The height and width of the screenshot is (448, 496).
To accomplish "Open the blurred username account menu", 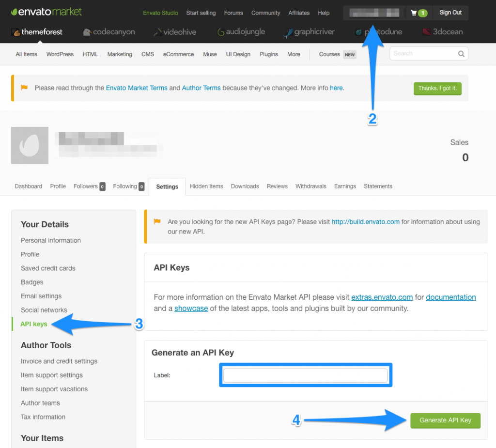I will click(x=374, y=13).
